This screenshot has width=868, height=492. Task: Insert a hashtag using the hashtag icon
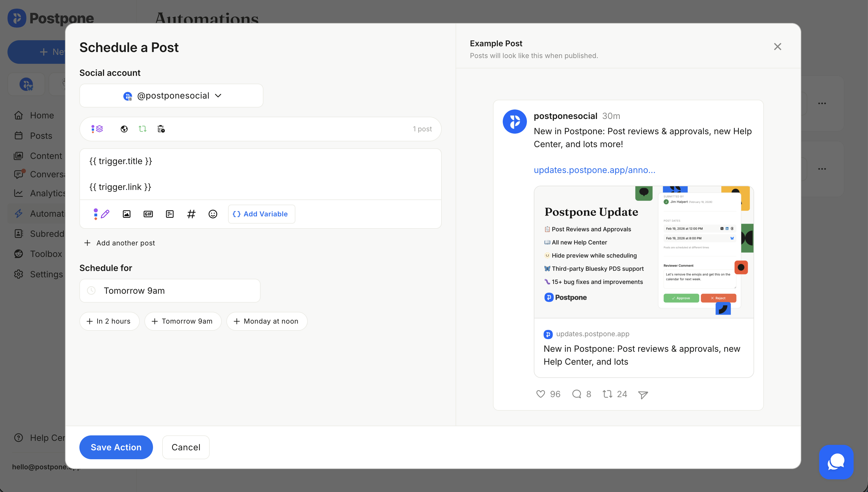[191, 214]
